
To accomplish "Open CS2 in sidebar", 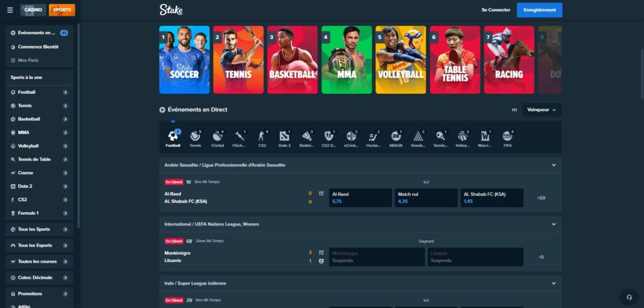I will [x=40, y=200].
